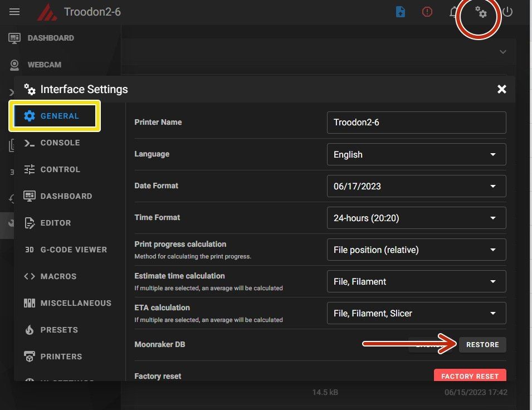Click the 06/15/2023 17:42 timestamp
This screenshot has width=532, height=410.
pyautogui.click(x=476, y=392)
